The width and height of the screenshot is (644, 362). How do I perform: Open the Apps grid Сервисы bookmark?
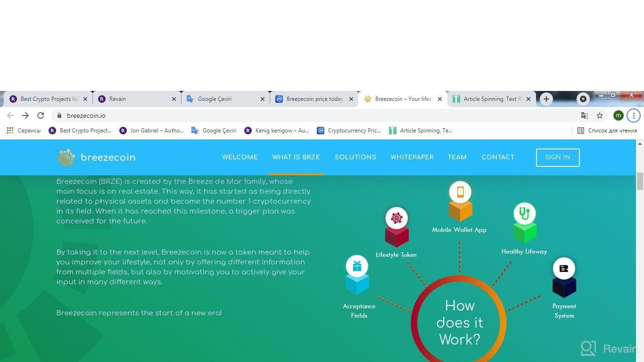(x=24, y=131)
